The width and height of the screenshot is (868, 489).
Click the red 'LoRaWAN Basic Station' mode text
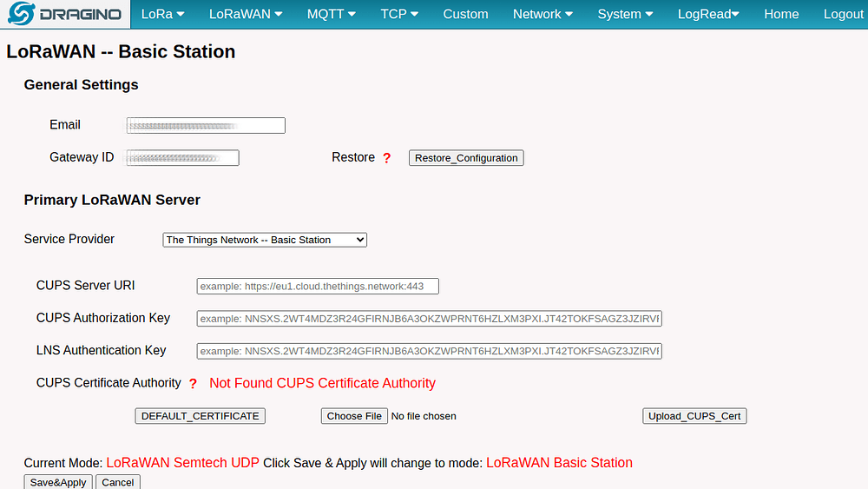click(x=559, y=462)
